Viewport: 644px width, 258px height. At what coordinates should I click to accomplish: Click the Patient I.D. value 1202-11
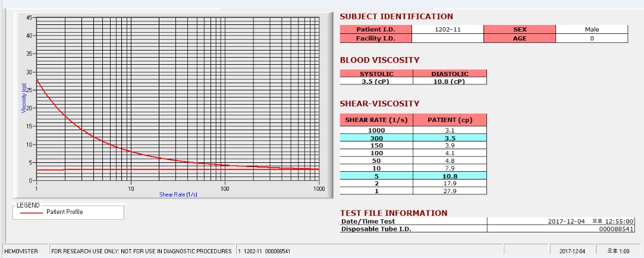448,30
